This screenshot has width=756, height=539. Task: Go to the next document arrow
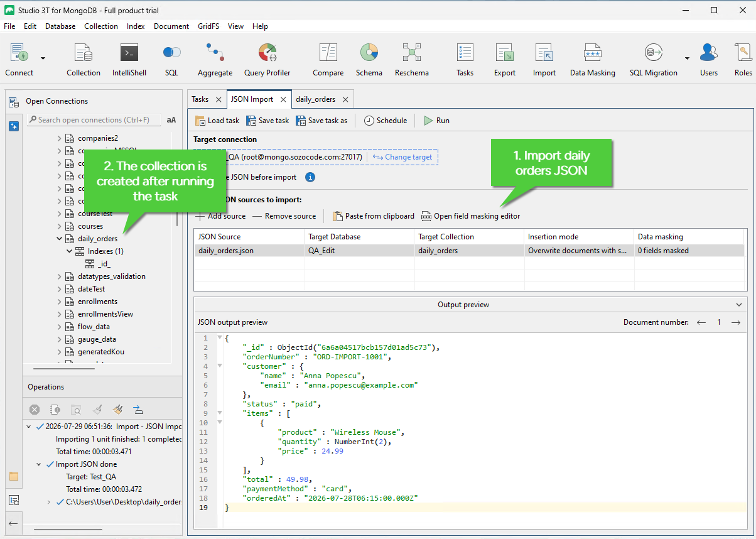click(x=736, y=322)
